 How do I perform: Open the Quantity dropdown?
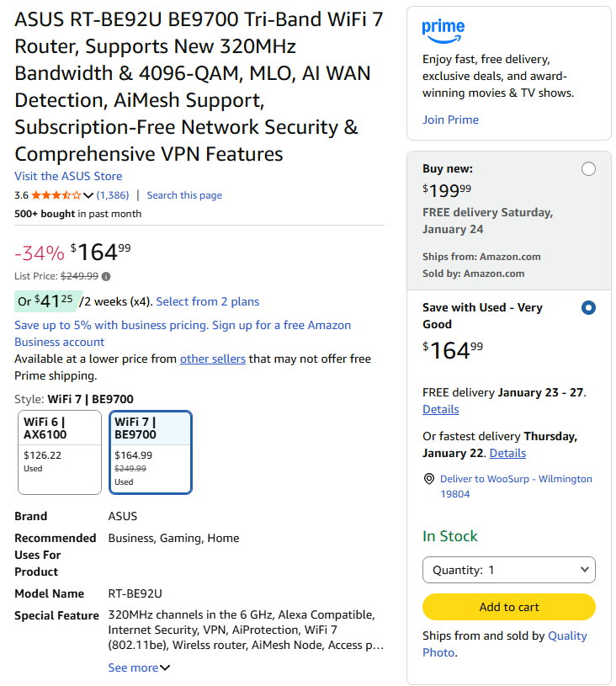[508, 570]
